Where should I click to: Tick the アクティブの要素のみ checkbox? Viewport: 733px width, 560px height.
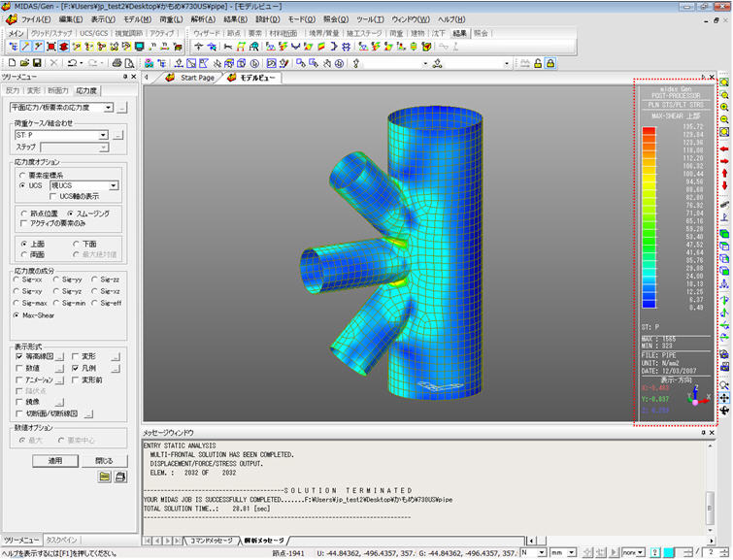click(x=24, y=223)
